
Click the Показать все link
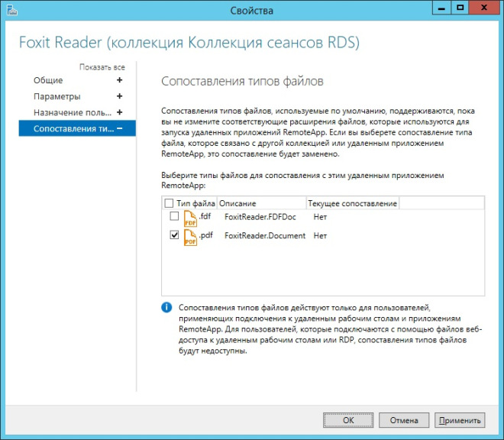tap(102, 67)
